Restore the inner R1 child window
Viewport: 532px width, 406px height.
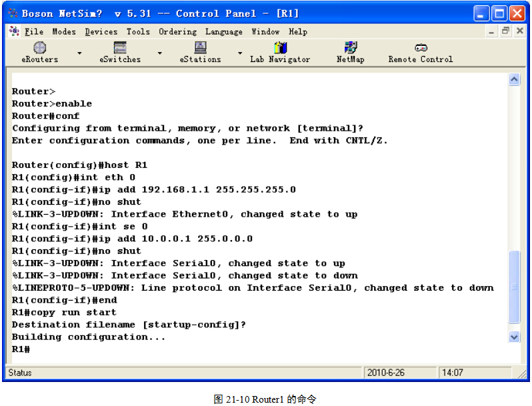pos(505,31)
